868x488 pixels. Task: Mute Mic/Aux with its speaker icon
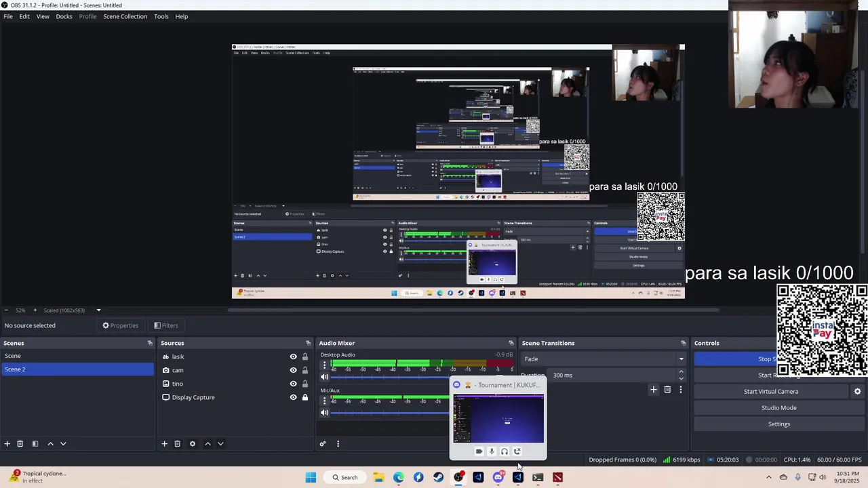point(324,412)
